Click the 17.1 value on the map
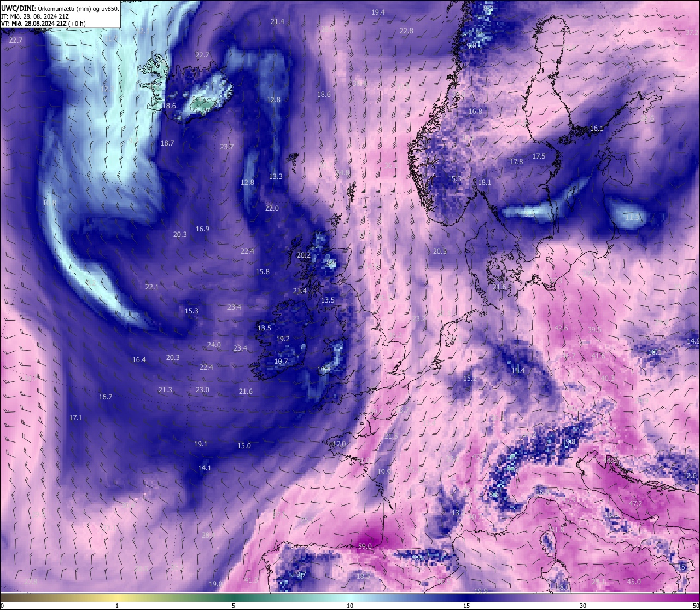The image size is (700, 610). [75, 417]
